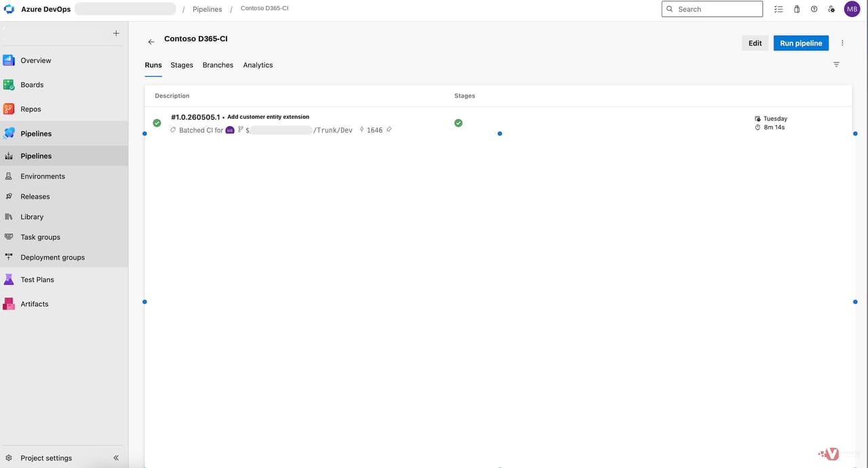Click the Pipelines breadcrumb link

coord(207,9)
